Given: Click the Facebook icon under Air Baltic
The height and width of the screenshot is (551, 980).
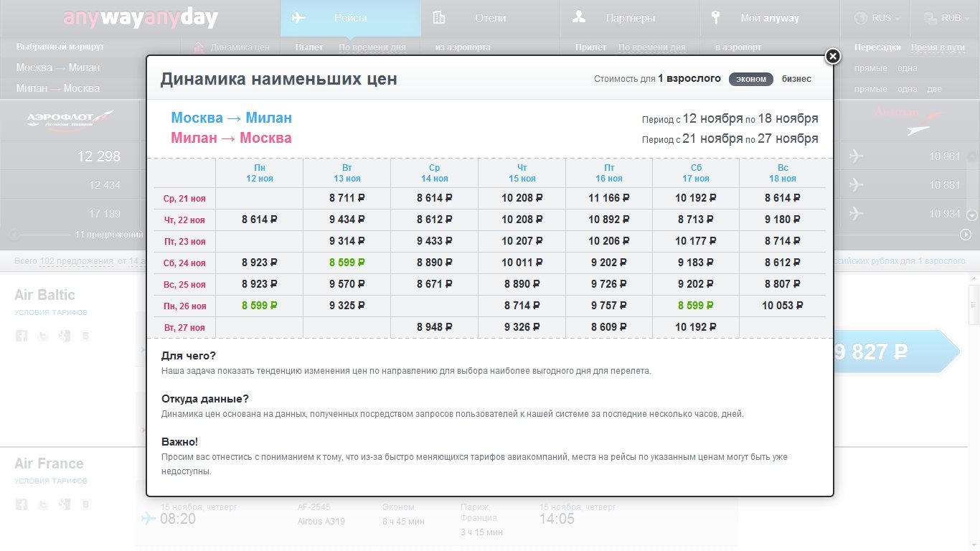Looking at the screenshot, I should 22,336.
